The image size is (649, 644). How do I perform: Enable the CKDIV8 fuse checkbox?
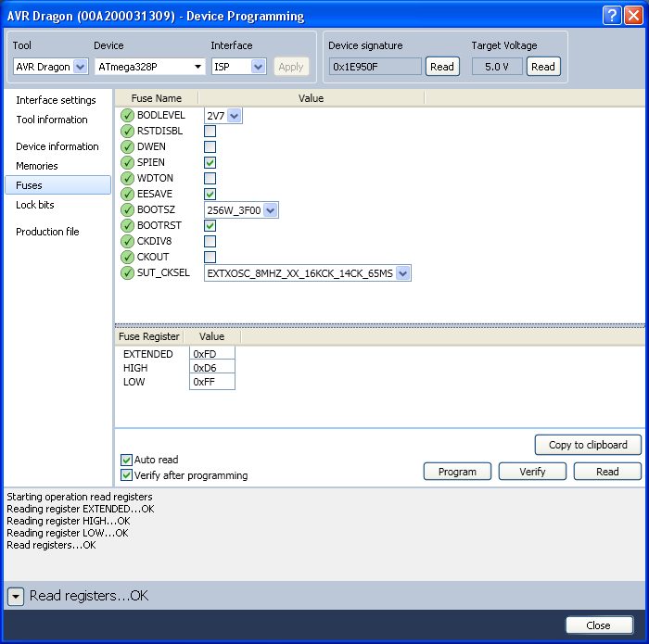210,241
